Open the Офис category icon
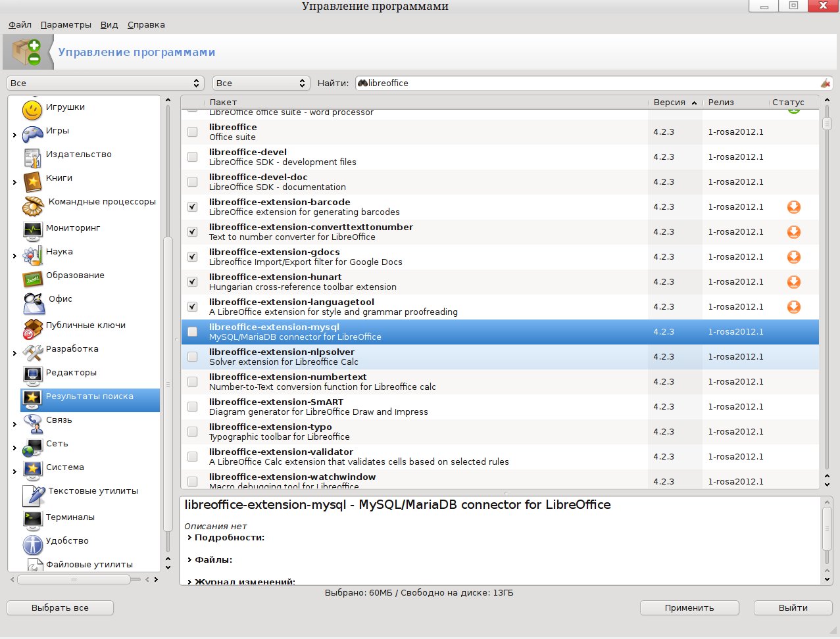 [x=34, y=303]
